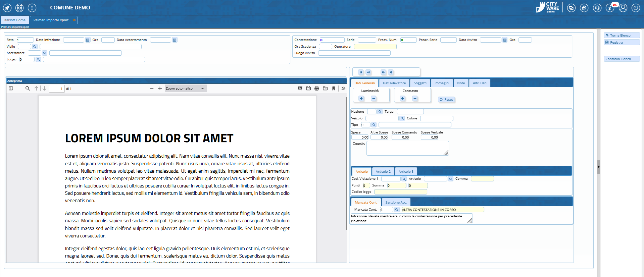Click the lookup magnifier next to Vigile
This screenshot has width=644, height=277.
[35, 47]
